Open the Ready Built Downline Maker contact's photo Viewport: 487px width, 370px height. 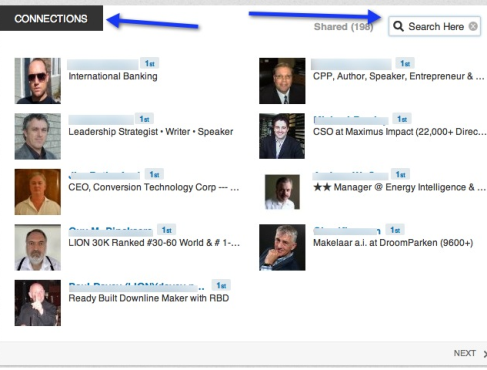pos(38,303)
